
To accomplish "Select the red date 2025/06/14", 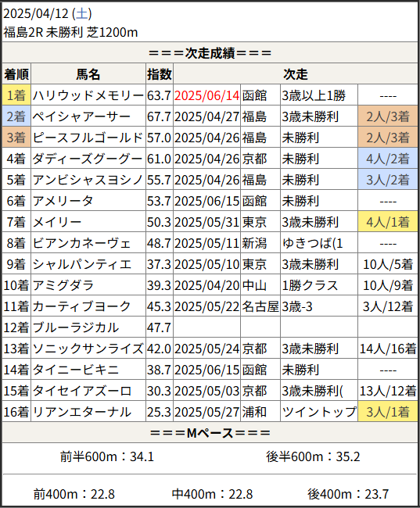I will (x=207, y=95).
